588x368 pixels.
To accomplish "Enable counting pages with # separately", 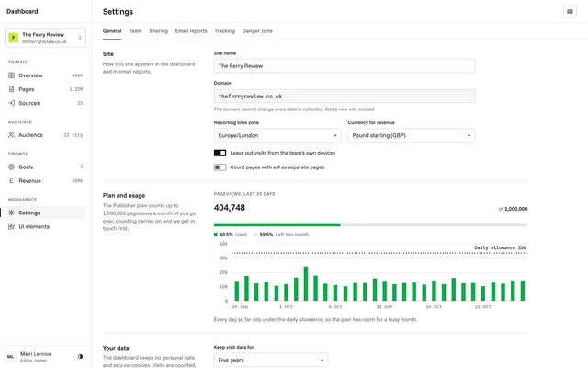I will [x=220, y=167].
